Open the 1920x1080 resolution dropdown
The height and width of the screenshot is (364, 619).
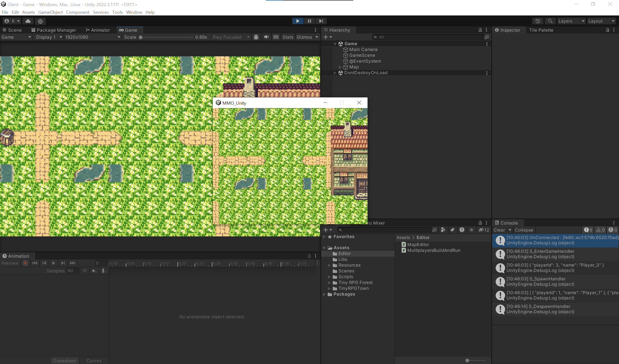click(x=93, y=37)
